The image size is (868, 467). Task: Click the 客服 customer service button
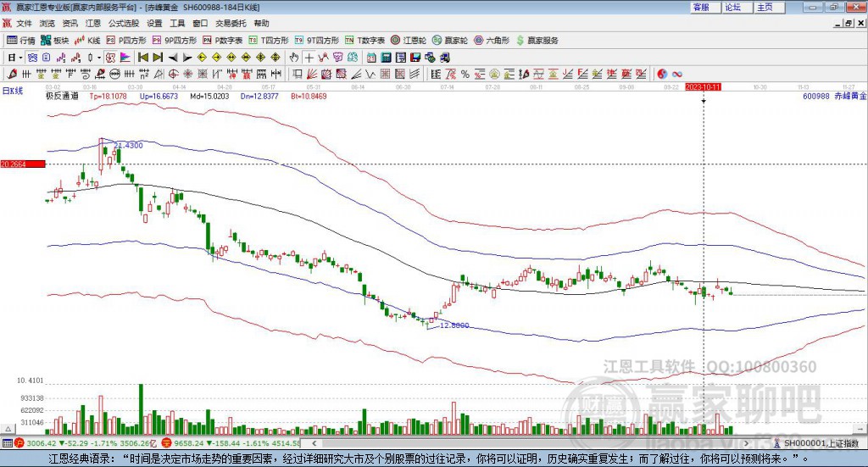(705, 7)
